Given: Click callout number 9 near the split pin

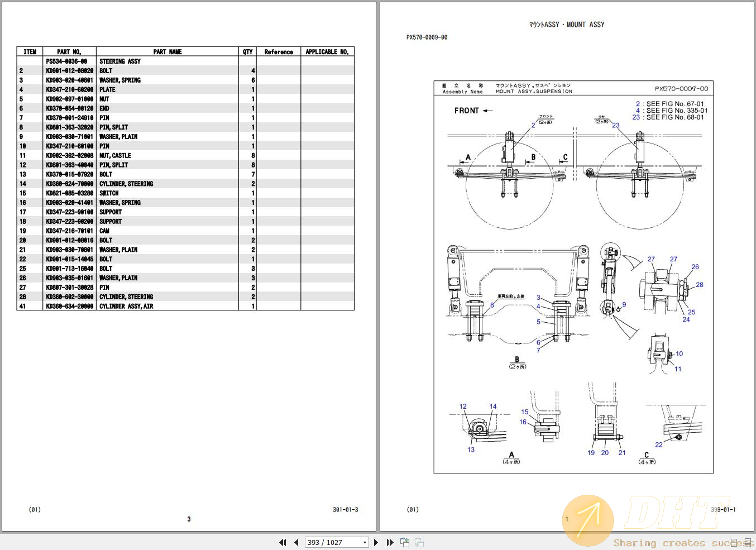Looking at the screenshot, I should click(624, 305).
